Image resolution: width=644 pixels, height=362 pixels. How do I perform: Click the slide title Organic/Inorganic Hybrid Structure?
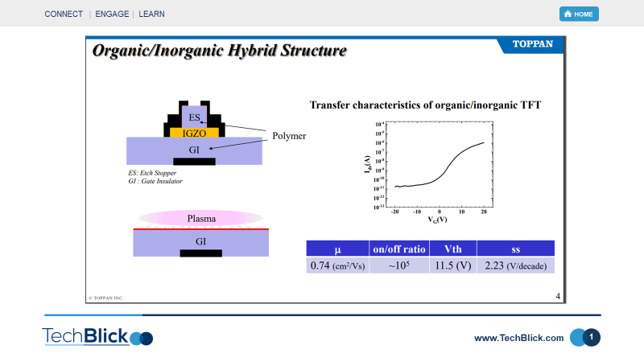219,51
